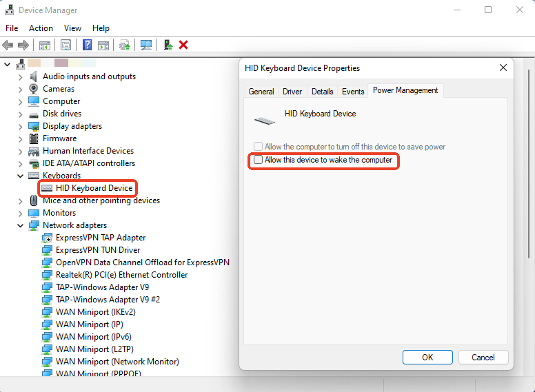Click Cancel in the properties dialog
The width and height of the screenshot is (535, 392).
point(483,358)
